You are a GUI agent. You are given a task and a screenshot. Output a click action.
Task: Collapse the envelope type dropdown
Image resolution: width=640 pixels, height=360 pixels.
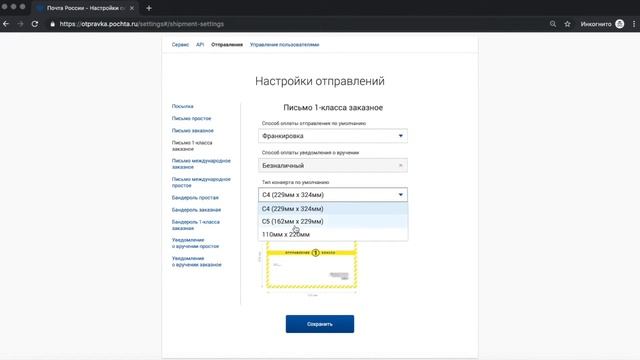(333, 195)
